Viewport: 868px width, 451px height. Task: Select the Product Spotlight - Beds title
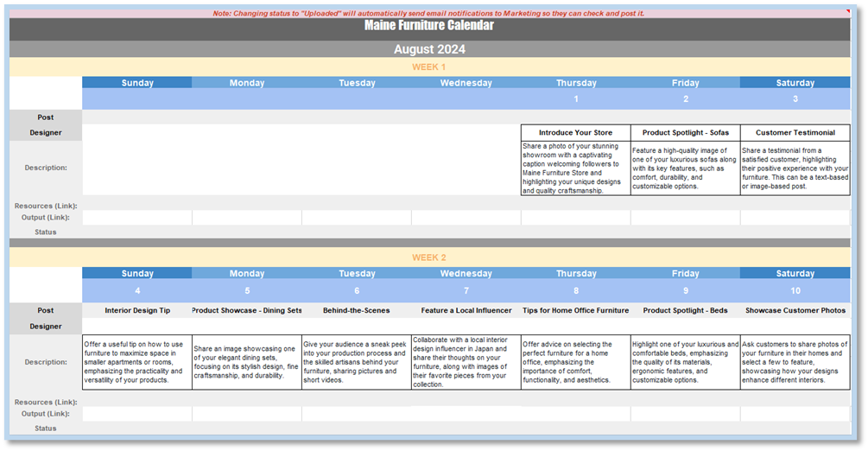click(685, 311)
